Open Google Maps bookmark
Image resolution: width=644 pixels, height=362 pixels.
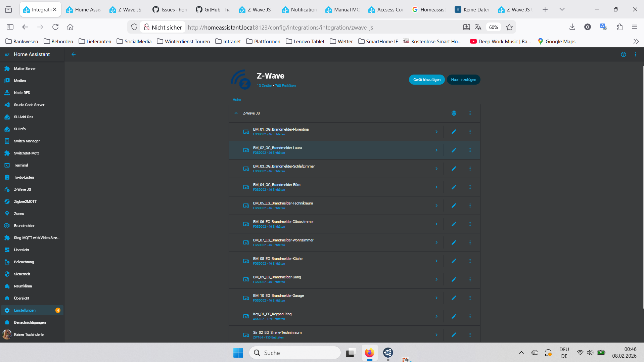[556, 41]
